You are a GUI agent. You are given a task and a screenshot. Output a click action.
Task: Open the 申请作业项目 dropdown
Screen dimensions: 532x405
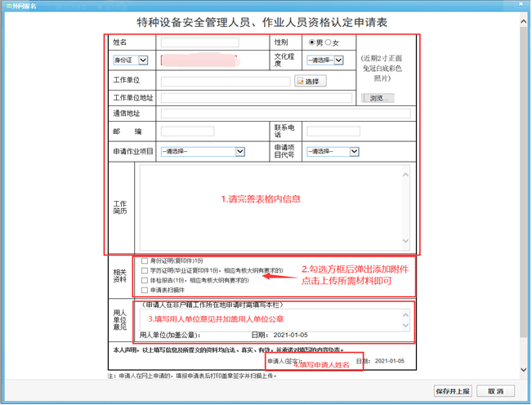[203, 151]
